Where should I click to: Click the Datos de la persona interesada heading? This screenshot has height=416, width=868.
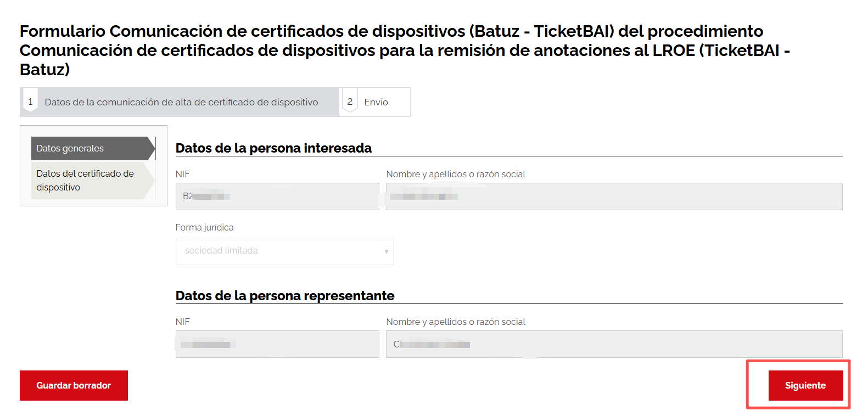[273, 148]
